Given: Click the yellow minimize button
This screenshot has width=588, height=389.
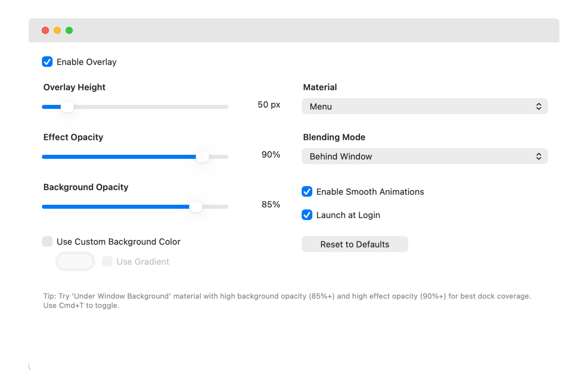Looking at the screenshot, I should click(x=57, y=30).
